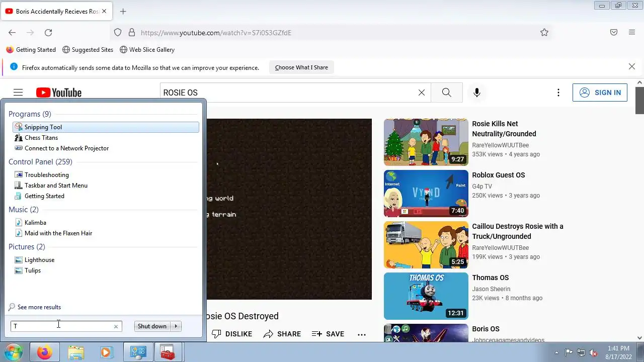Show site security lock info
Image resolution: width=644 pixels, height=362 pixels.
click(132, 33)
